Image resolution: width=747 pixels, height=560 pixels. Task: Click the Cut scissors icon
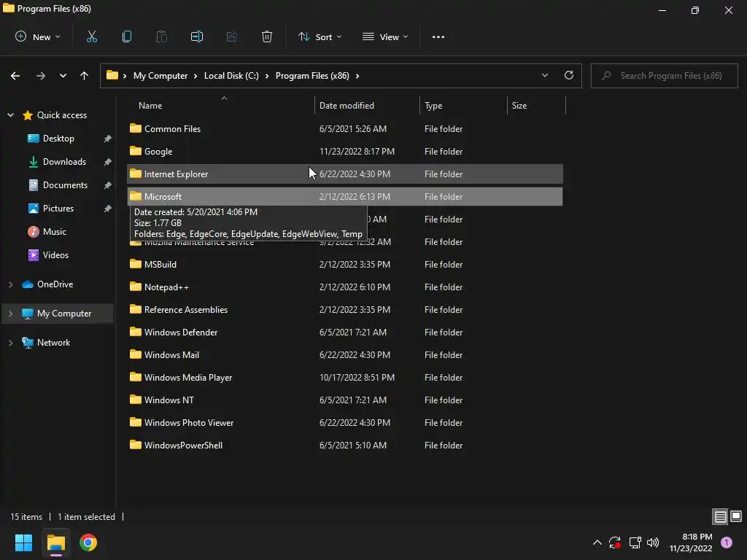pyautogui.click(x=91, y=36)
